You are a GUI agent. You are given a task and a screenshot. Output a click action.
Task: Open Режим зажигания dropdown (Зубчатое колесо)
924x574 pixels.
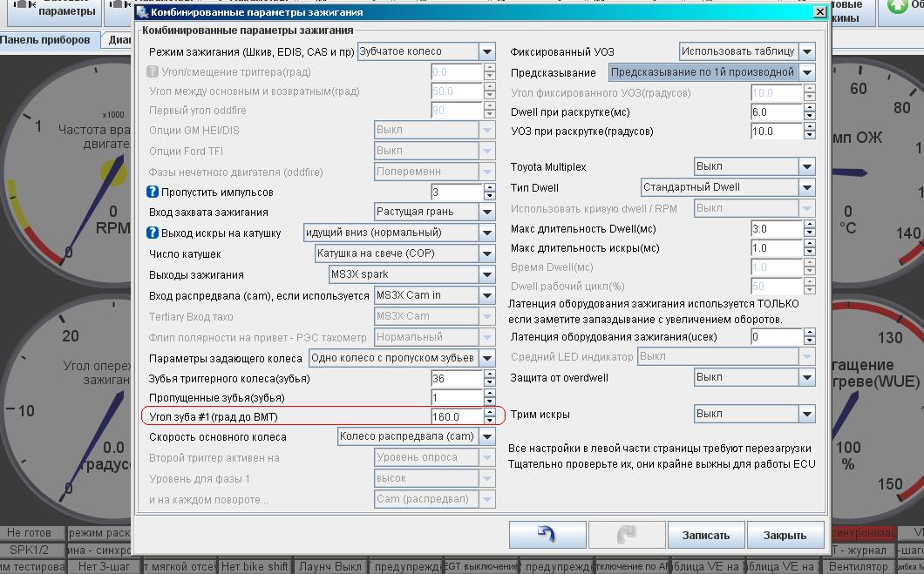[x=487, y=52]
